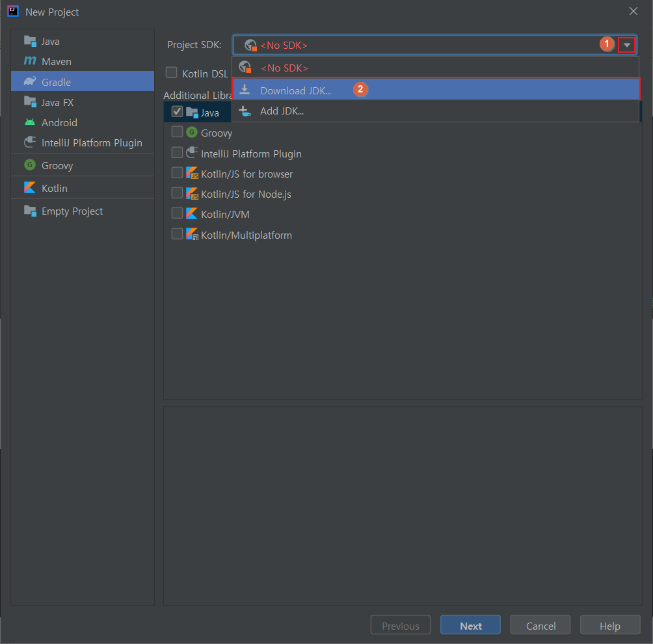653x644 pixels.
Task: Click the Java folder icon in sidebar
Action: coord(30,41)
